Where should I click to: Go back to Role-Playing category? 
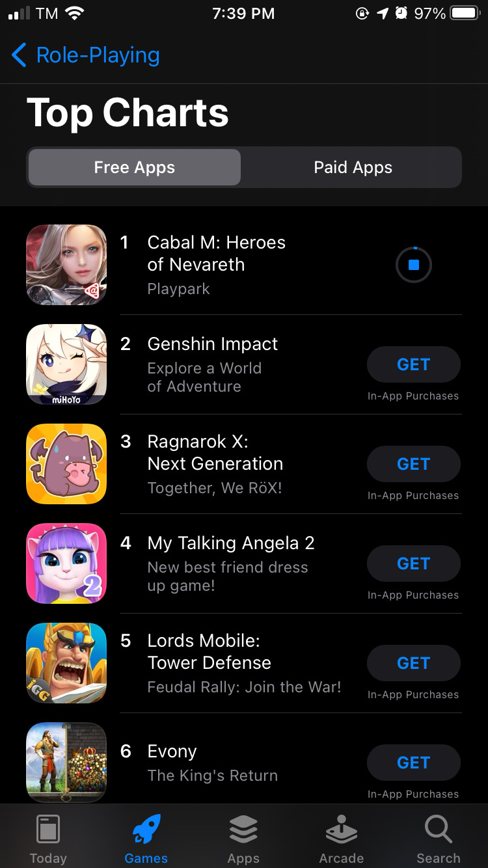pyautogui.click(x=86, y=55)
